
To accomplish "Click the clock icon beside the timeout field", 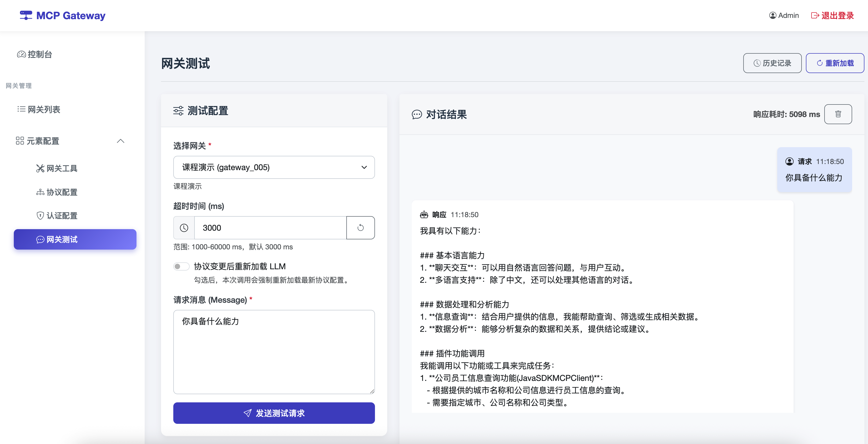I will (184, 228).
